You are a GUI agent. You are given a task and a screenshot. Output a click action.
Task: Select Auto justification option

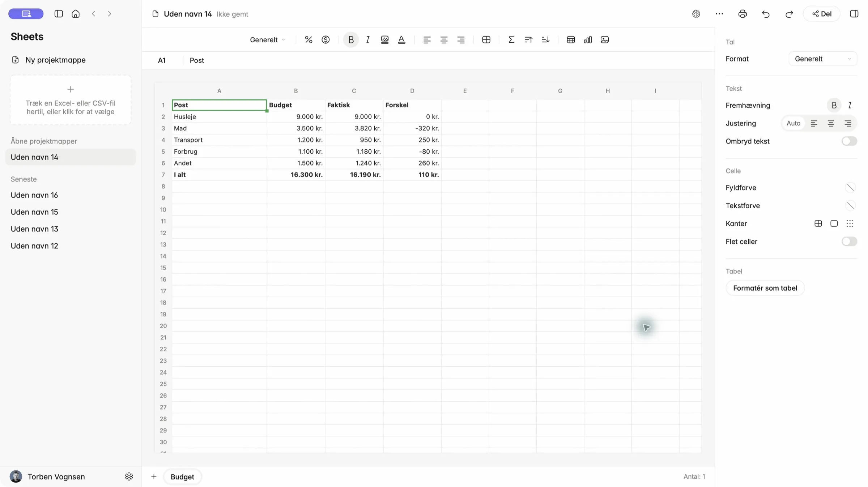click(793, 123)
